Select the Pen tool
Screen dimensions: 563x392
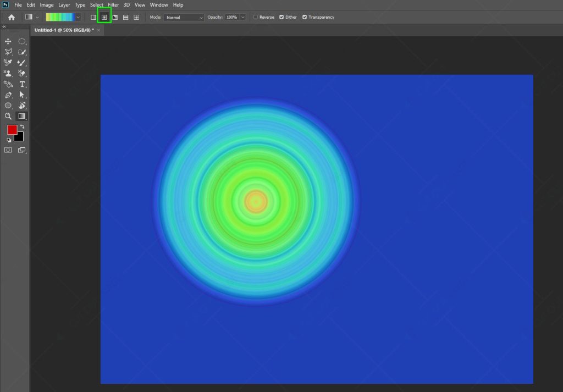(8, 95)
